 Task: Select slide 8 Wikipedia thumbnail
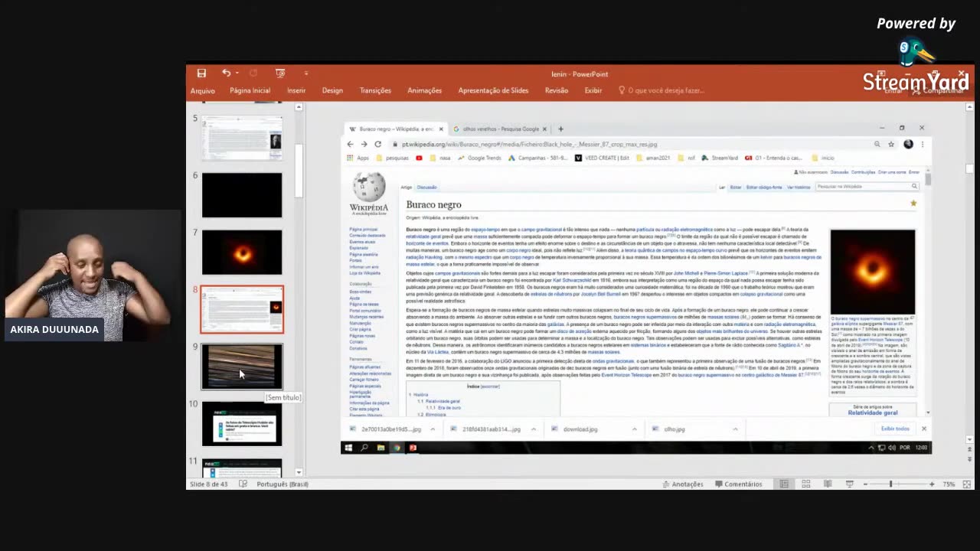242,309
